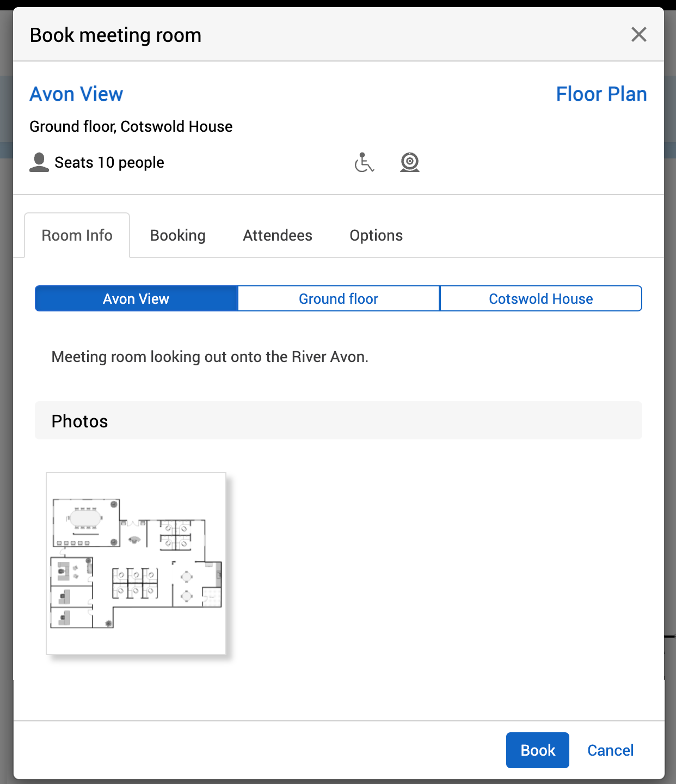676x784 pixels.
Task: Close the Book meeting room dialog
Action: pyautogui.click(x=638, y=34)
